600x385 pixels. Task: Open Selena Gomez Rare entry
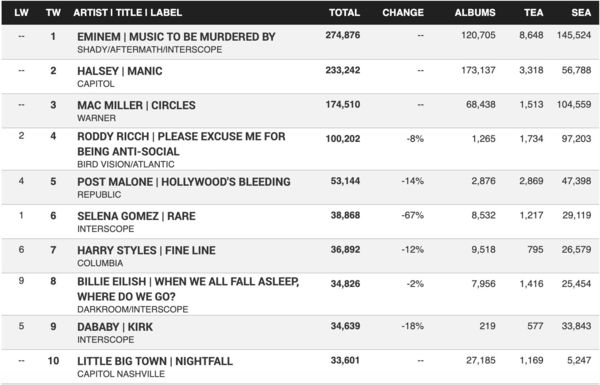click(136, 216)
